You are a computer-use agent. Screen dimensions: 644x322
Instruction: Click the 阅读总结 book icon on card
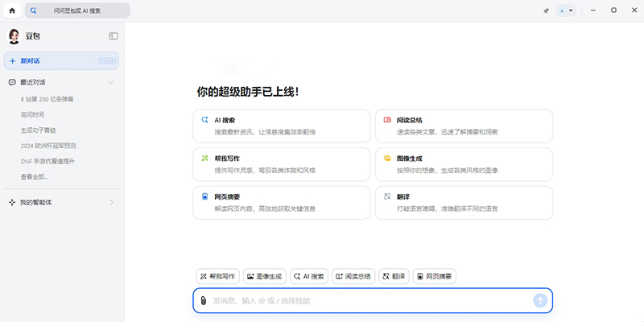387,120
